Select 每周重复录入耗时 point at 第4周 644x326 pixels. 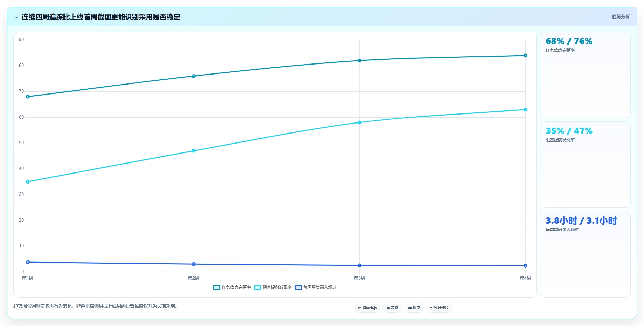pyautogui.click(x=525, y=266)
